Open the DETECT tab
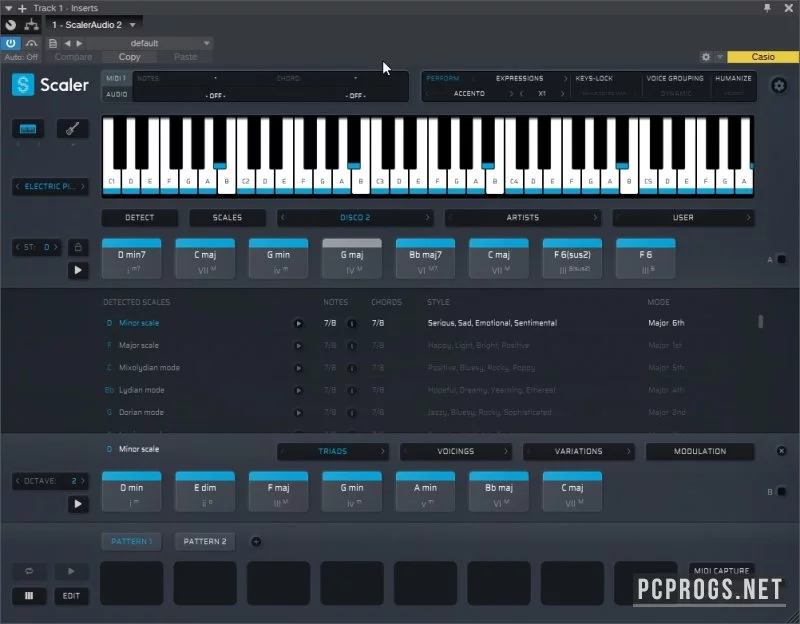 coord(139,217)
